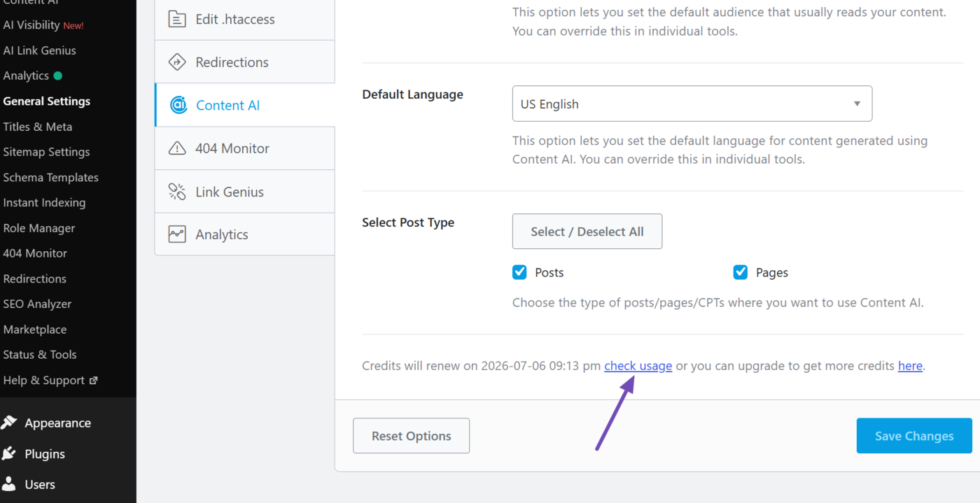
Task: Click the Analytics chart icon in tabs
Action: pos(177,234)
